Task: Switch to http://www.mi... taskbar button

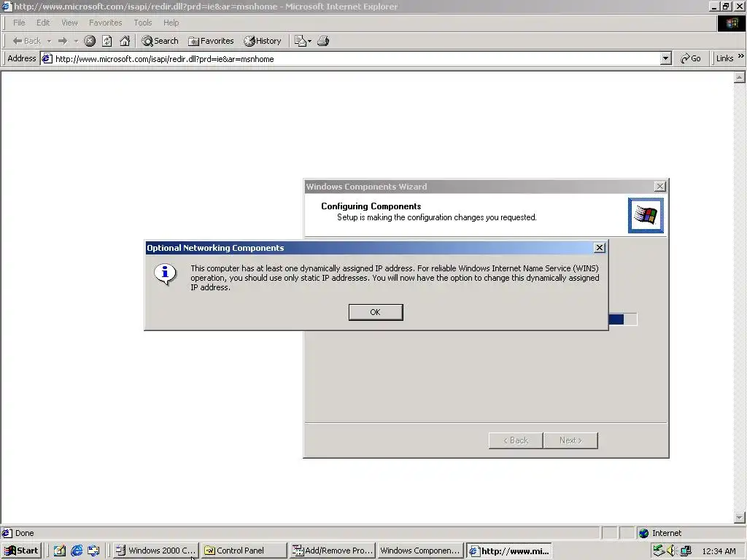Action: pyautogui.click(x=508, y=551)
